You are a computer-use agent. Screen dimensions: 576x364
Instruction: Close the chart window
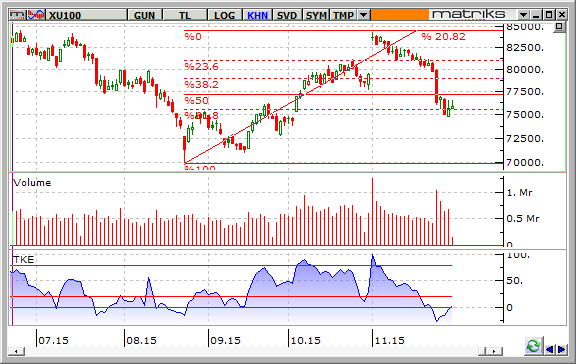[561, 15]
